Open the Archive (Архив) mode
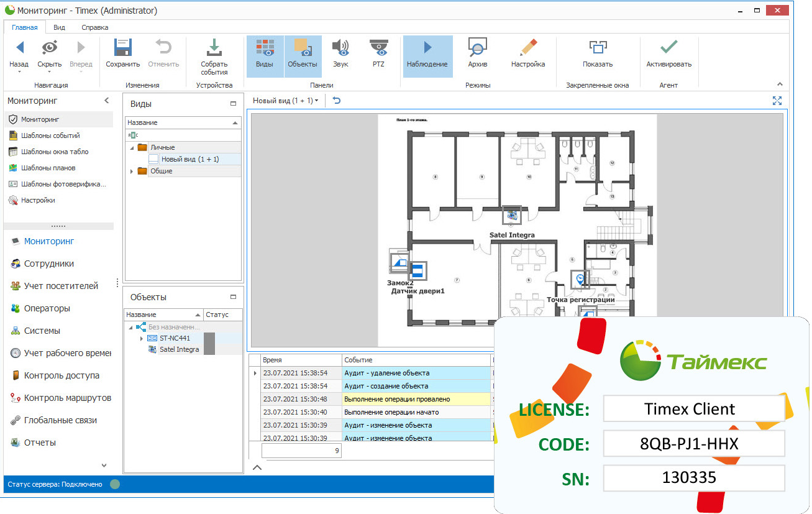 (x=477, y=48)
